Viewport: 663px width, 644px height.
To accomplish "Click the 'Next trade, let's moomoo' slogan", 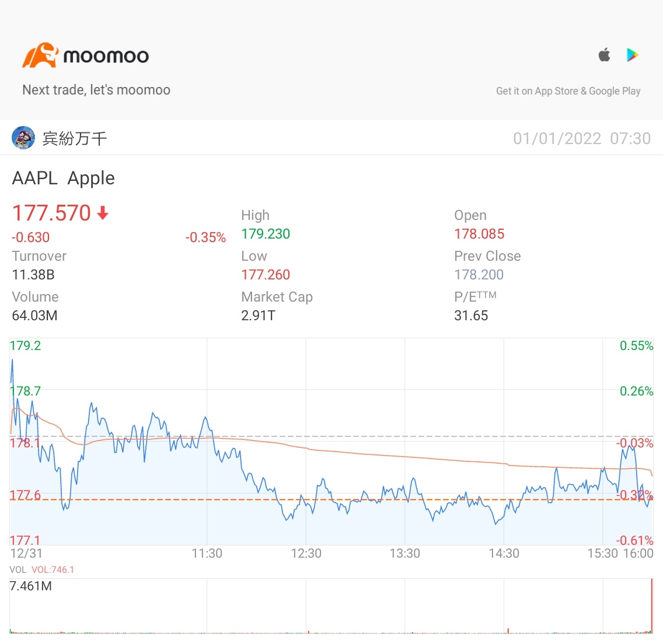I will (x=96, y=90).
